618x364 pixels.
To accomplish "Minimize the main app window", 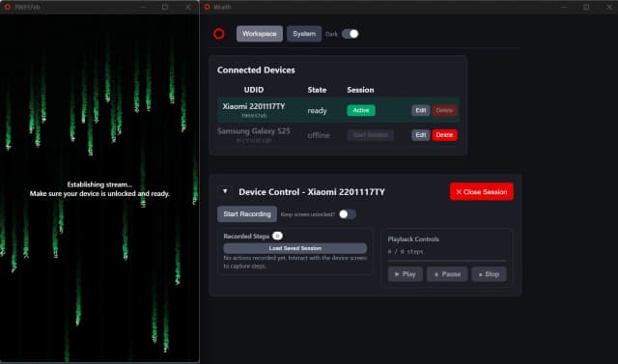I will pyautogui.click(x=564, y=7).
